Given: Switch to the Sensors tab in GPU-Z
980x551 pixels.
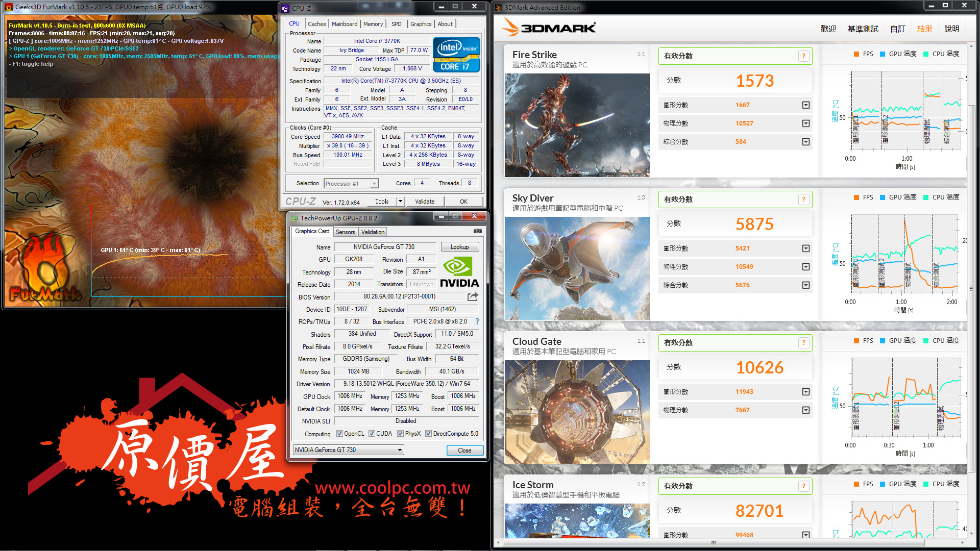Looking at the screenshot, I should [x=346, y=232].
